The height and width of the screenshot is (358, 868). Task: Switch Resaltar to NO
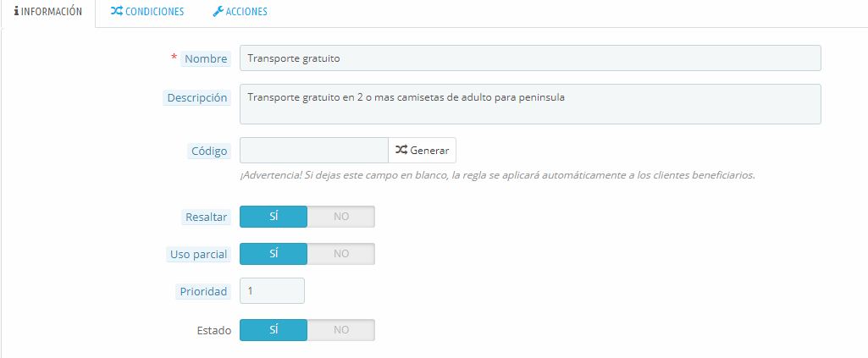[x=340, y=217]
